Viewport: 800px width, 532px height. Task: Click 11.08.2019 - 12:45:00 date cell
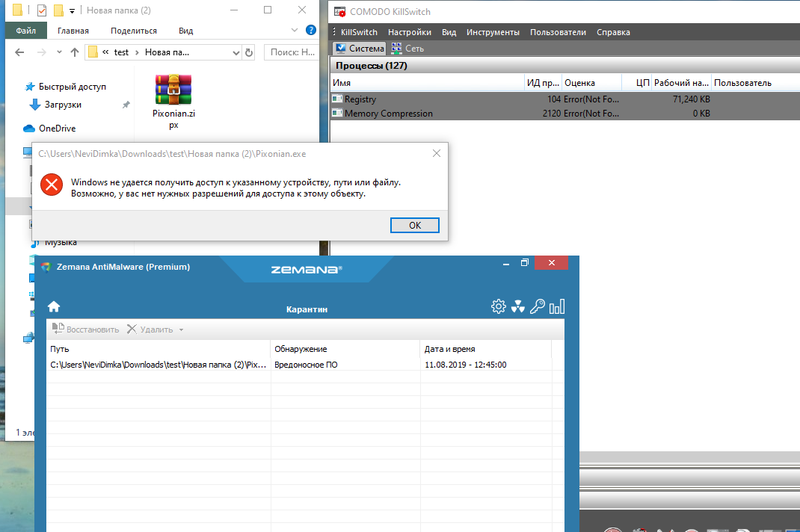point(465,365)
